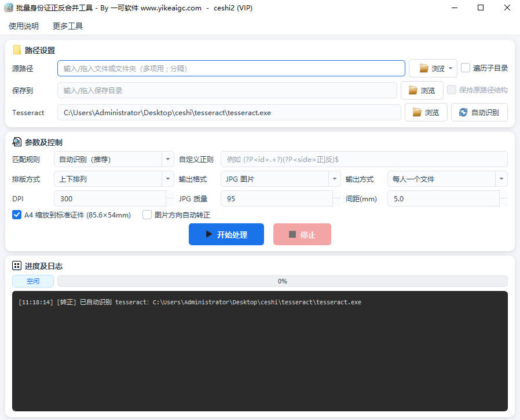Screen dimensions: 520x420
Task: Click the refresh icon on 自动识别 button
Action: pyautogui.click(x=463, y=112)
